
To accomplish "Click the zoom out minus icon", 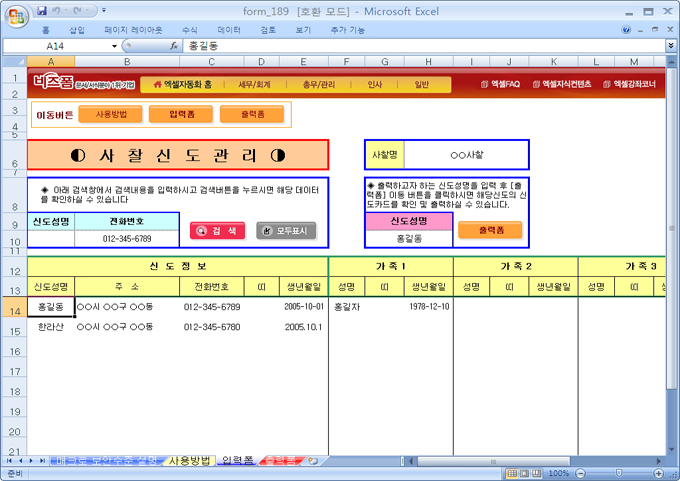I will coord(579,473).
